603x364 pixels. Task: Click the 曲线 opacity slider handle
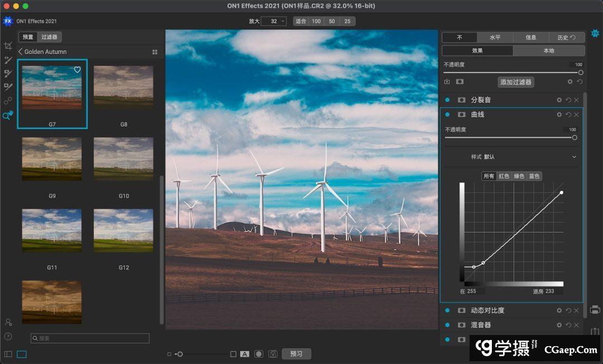click(x=575, y=137)
